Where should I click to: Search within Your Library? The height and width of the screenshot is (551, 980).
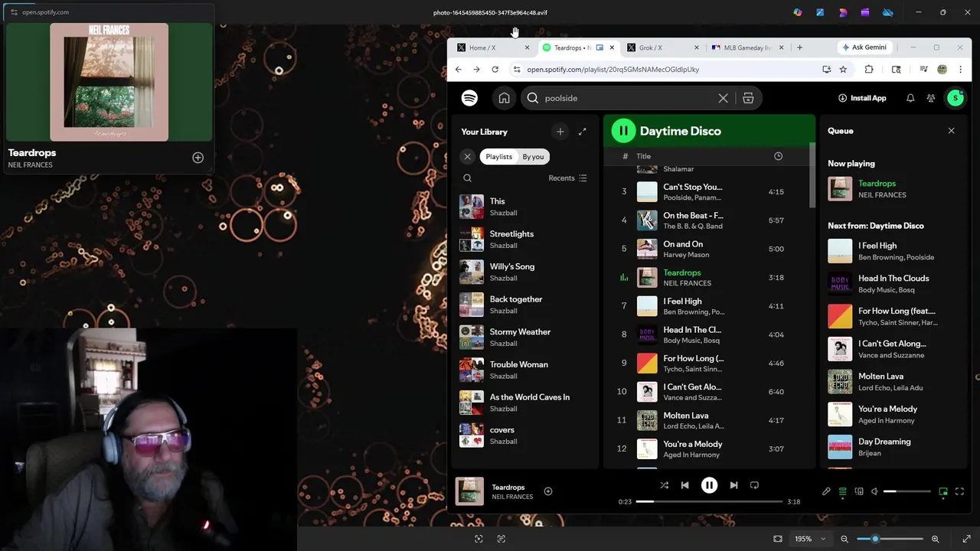tap(467, 178)
